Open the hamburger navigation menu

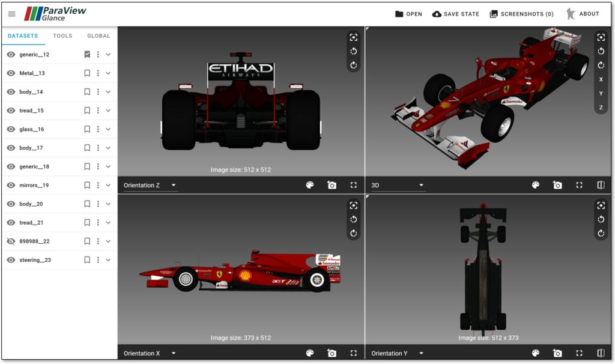pos(12,14)
